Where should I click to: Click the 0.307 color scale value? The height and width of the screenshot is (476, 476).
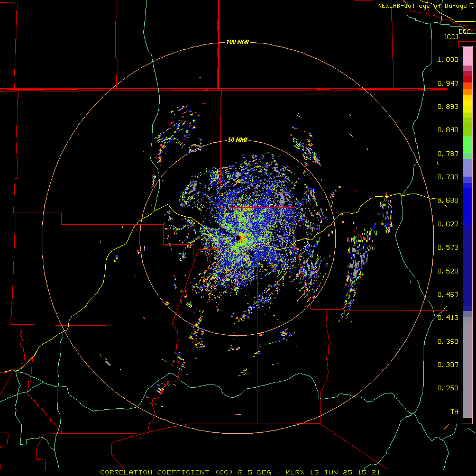(448, 364)
